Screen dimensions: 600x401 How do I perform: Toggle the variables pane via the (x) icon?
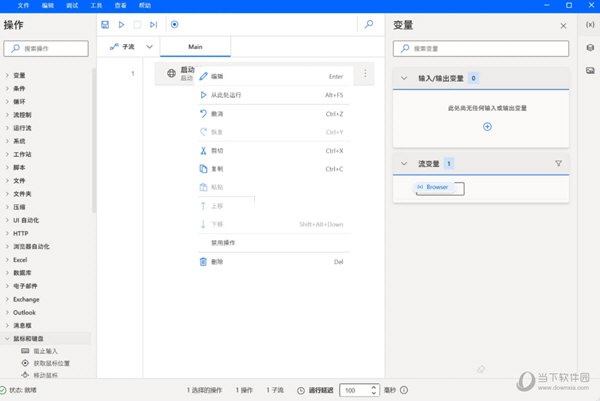point(590,24)
